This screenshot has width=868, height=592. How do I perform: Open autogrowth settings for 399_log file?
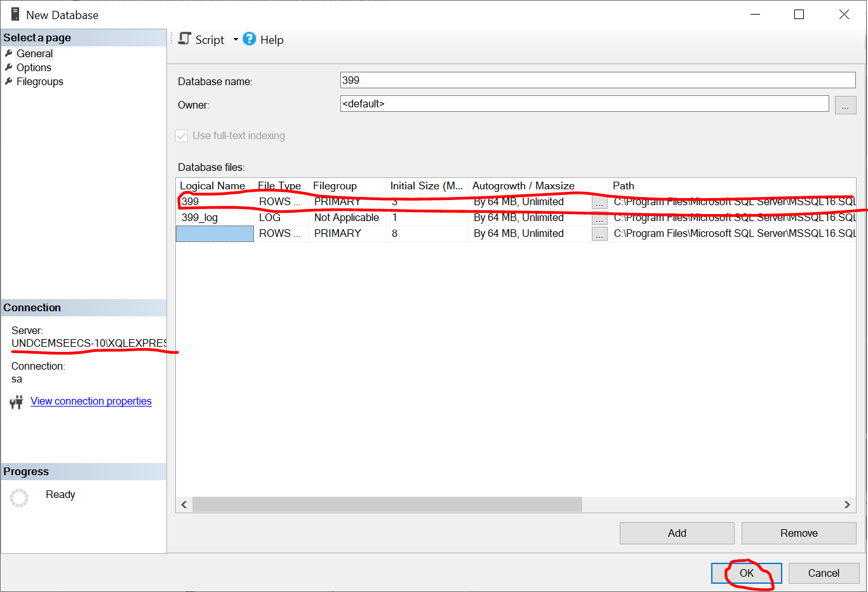[x=599, y=218]
